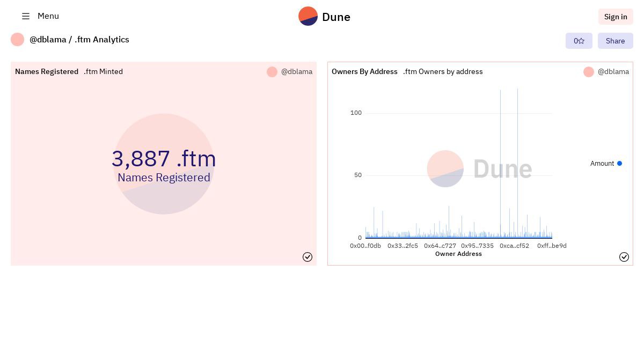Viewport: 644px width, 338px height.
Task: Click the '.ftm Minted' subtitle
Action: [103, 71]
